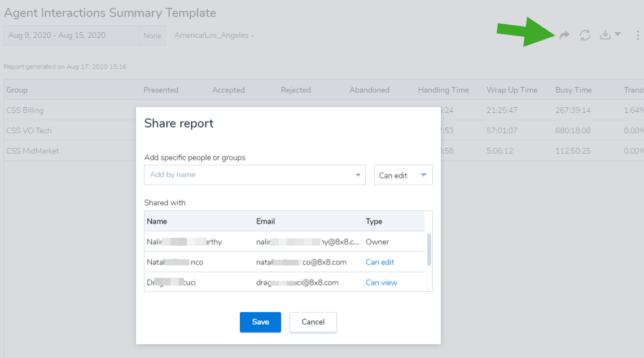Click the Shared with list scrollbar

tap(429, 250)
